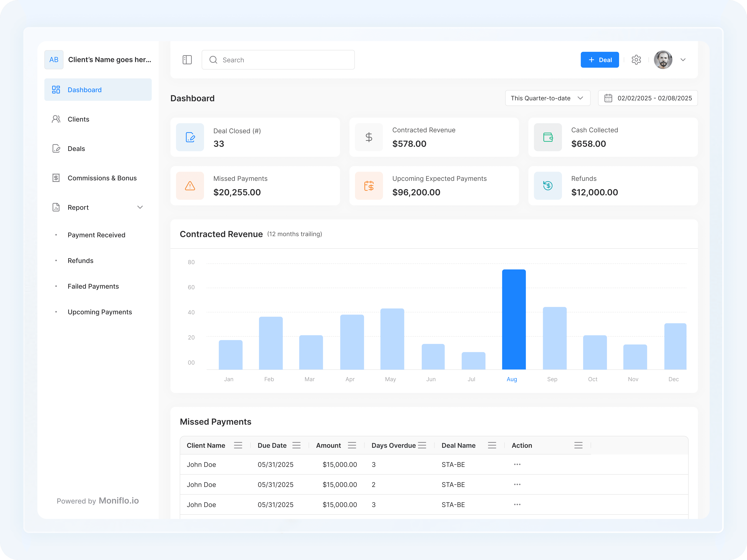Viewport: 747px width, 560px height.
Task: Toggle the sidebar panel icon
Action: tap(187, 60)
